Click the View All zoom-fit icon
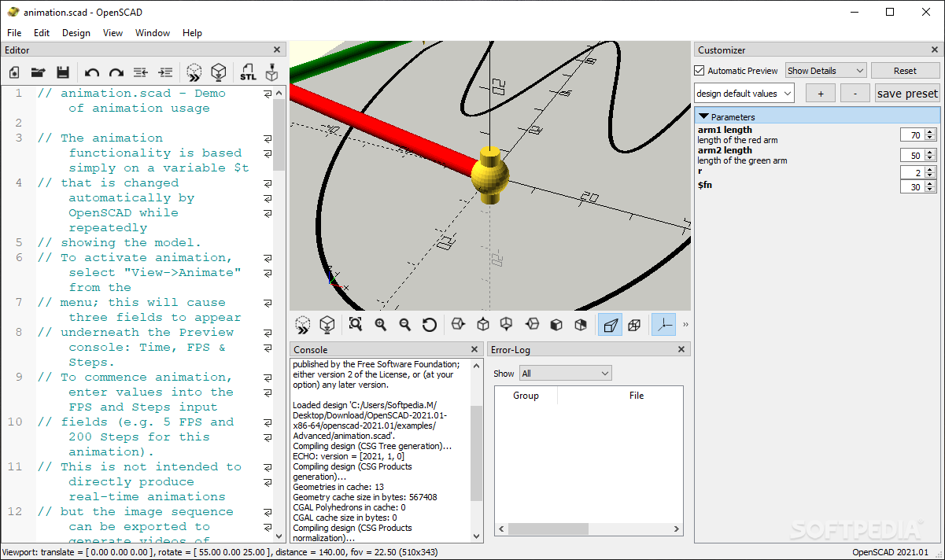Viewport: 945px width, 560px height. 356,325
